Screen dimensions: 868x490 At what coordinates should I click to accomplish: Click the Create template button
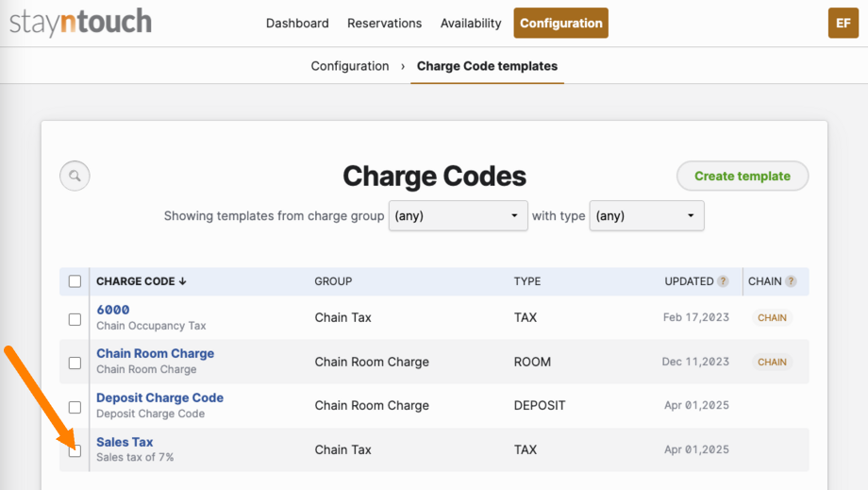743,176
